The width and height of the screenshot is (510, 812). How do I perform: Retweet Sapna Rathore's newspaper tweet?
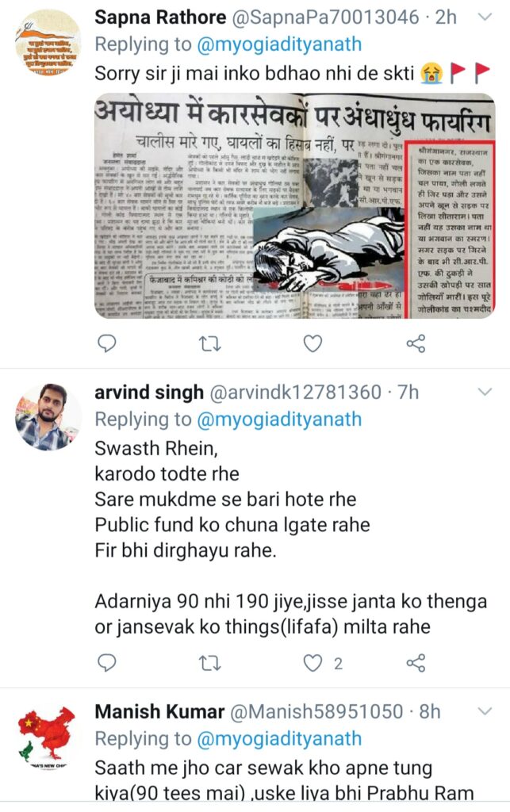(210, 344)
